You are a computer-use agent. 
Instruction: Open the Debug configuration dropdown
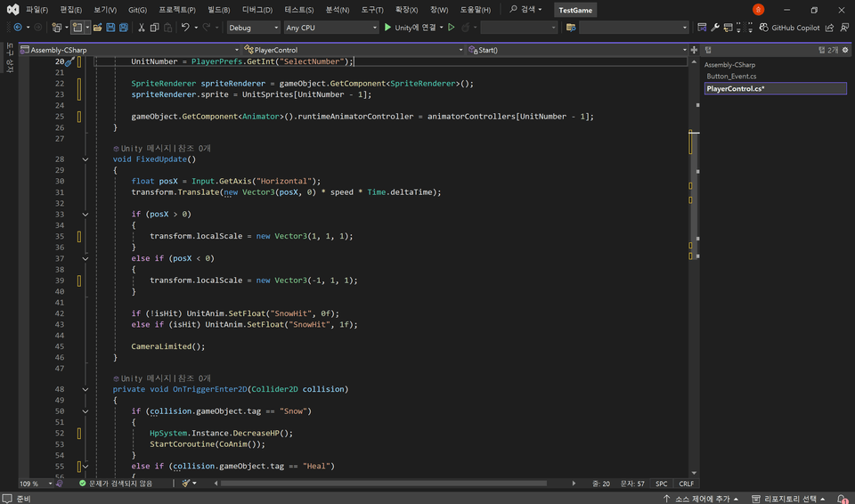(253, 28)
